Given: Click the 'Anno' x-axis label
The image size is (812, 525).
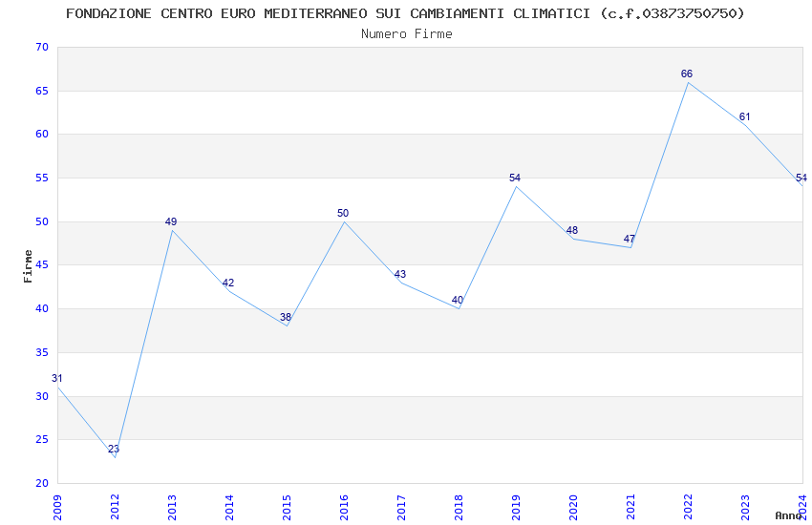Looking at the screenshot, I should tap(788, 515).
